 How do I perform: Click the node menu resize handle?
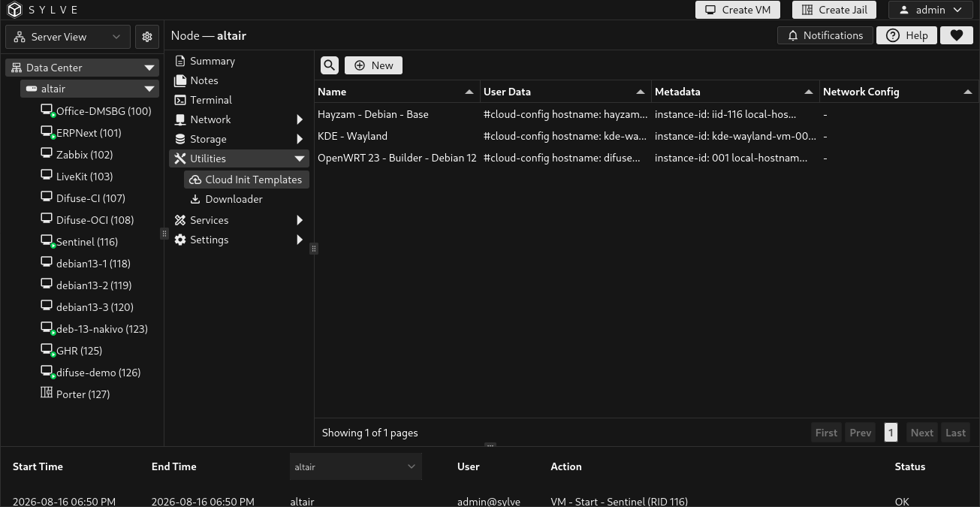[314, 249]
